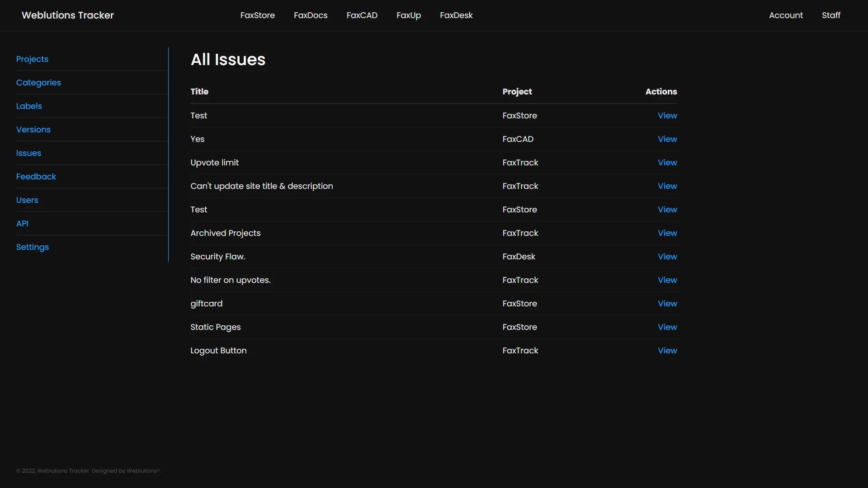Select Issues in the sidebar
Image resolution: width=868 pixels, height=488 pixels.
28,153
